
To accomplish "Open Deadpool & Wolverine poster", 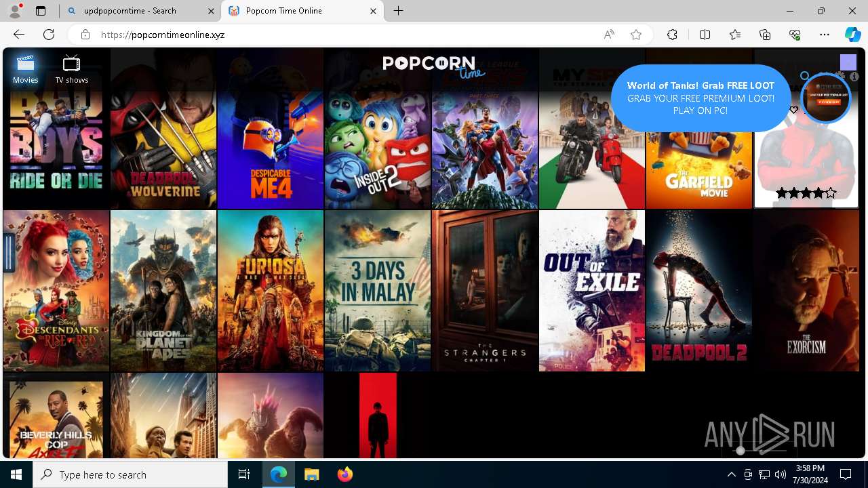I will click(x=163, y=129).
